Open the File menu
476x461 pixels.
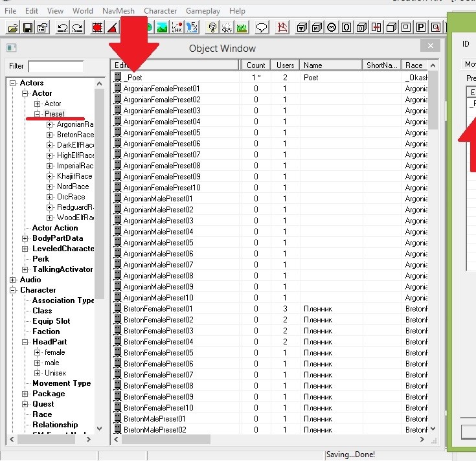10,11
